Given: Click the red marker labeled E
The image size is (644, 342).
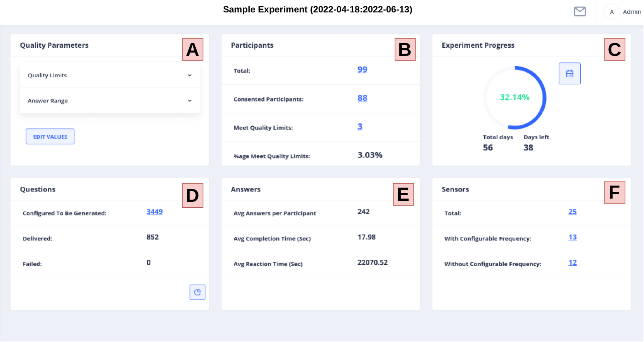Looking at the screenshot, I should click(403, 194).
